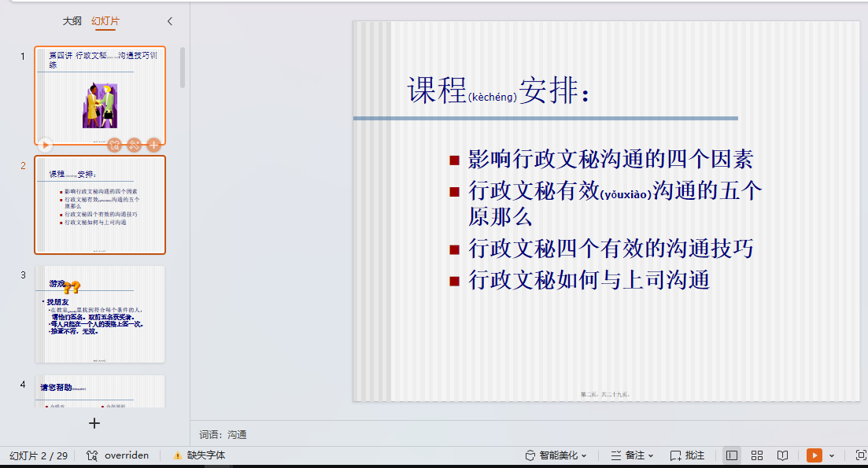Click the 幻灯片 2 / 29 status indicator

[x=39, y=455]
